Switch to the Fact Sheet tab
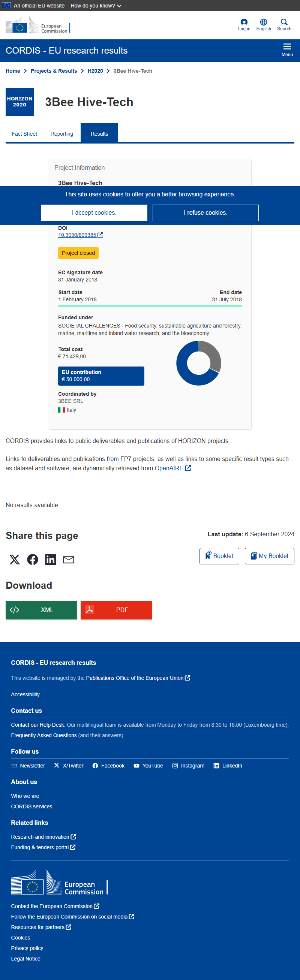 [x=24, y=134]
